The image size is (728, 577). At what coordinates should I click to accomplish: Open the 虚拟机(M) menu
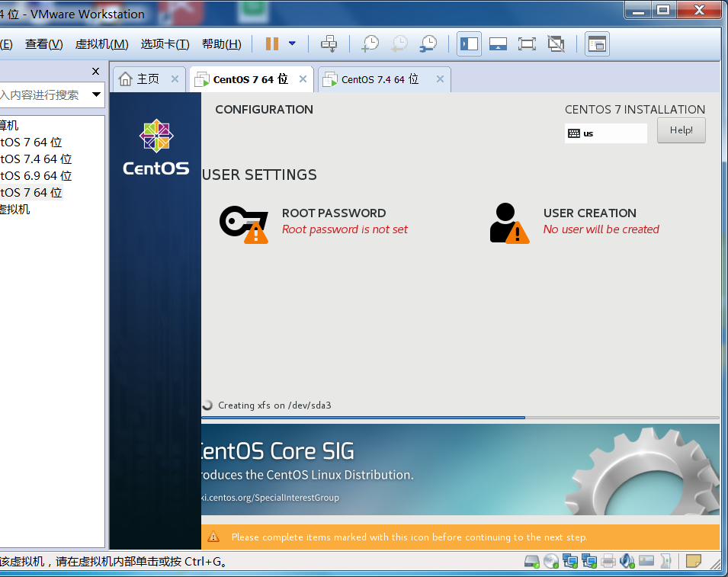[101, 44]
